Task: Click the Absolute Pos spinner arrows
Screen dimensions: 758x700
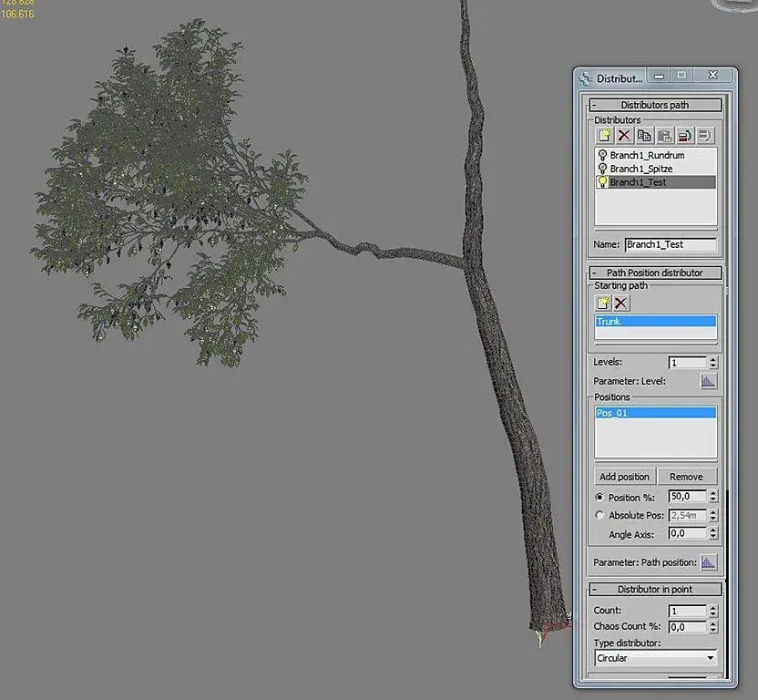Action: [x=712, y=515]
